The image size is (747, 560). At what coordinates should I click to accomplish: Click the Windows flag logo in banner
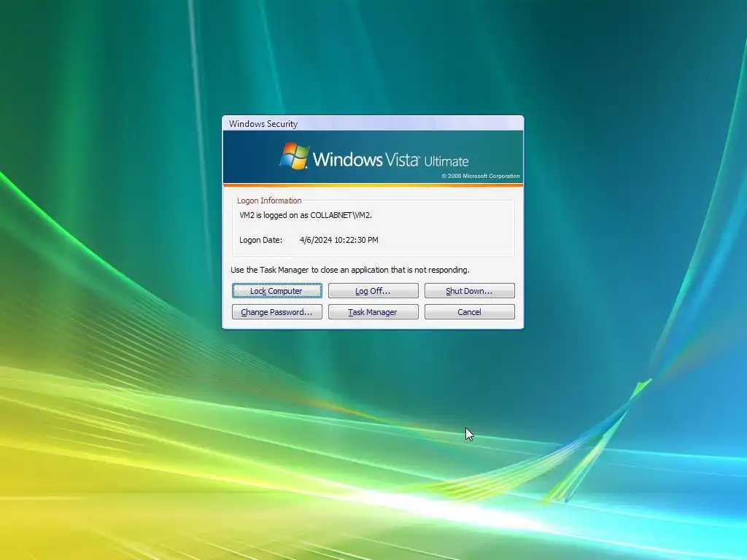pyautogui.click(x=295, y=156)
